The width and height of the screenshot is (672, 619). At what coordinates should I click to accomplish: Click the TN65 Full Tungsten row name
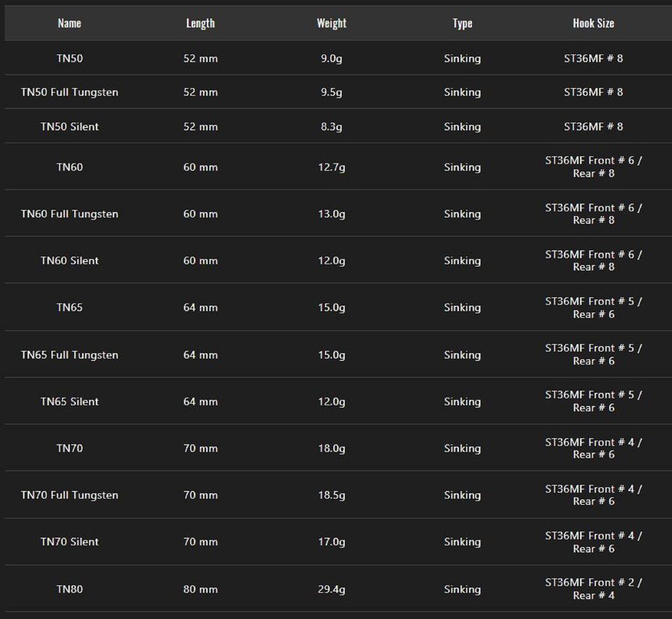pyautogui.click(x=70, y=355)
